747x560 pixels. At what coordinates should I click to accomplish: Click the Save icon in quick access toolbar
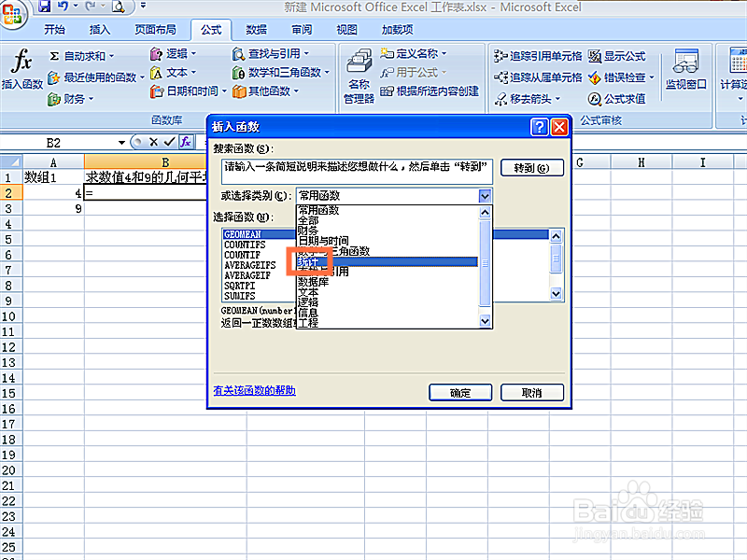44,7
